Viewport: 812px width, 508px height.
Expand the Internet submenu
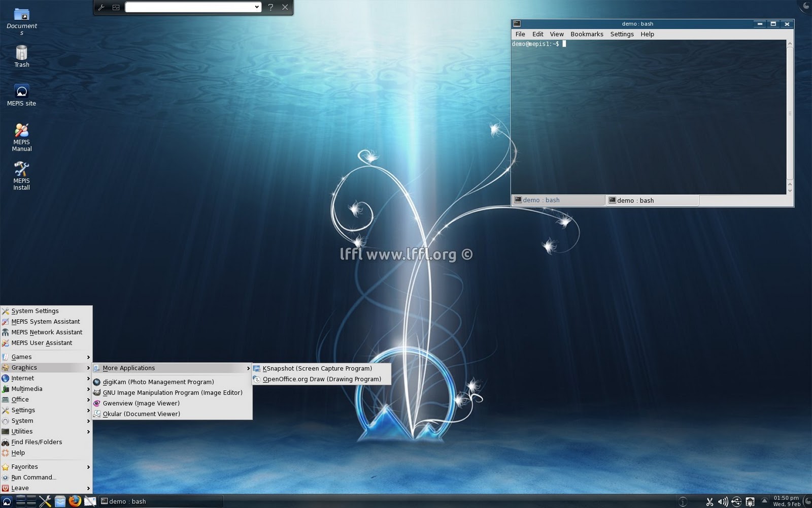[x=46, y=378]
